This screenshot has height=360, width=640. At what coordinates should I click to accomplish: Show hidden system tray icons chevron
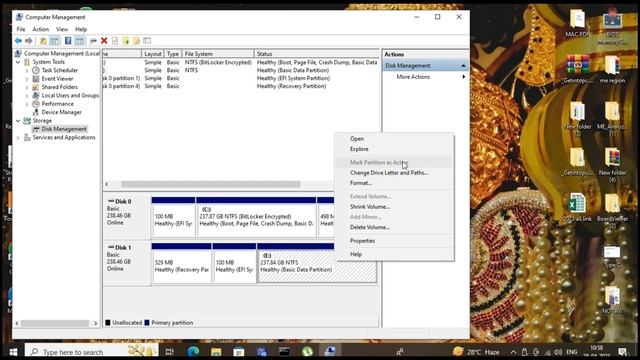(x=513, y=352)
